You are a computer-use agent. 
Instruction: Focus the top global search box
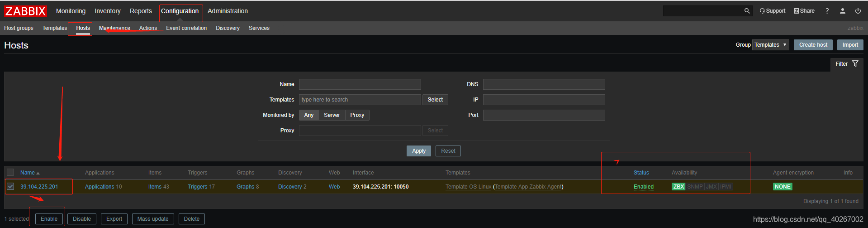(703, 11)
